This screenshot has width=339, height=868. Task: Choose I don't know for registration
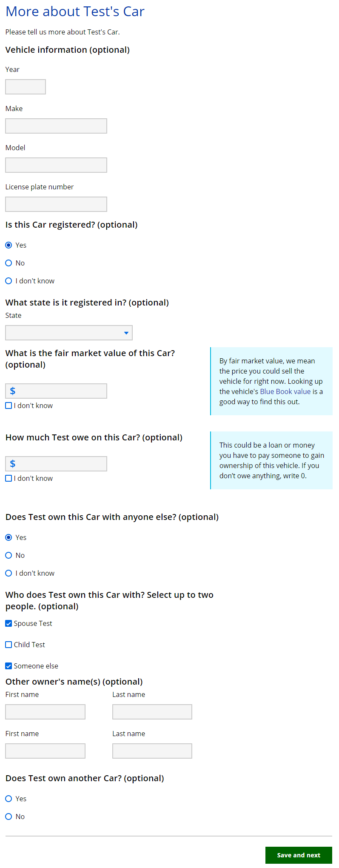9,281
